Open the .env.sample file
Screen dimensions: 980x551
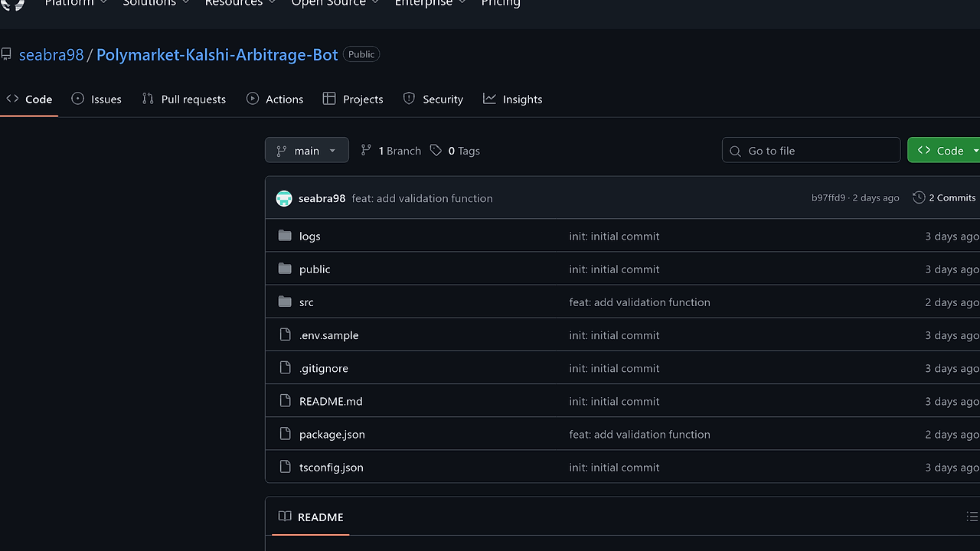point(328,335)
